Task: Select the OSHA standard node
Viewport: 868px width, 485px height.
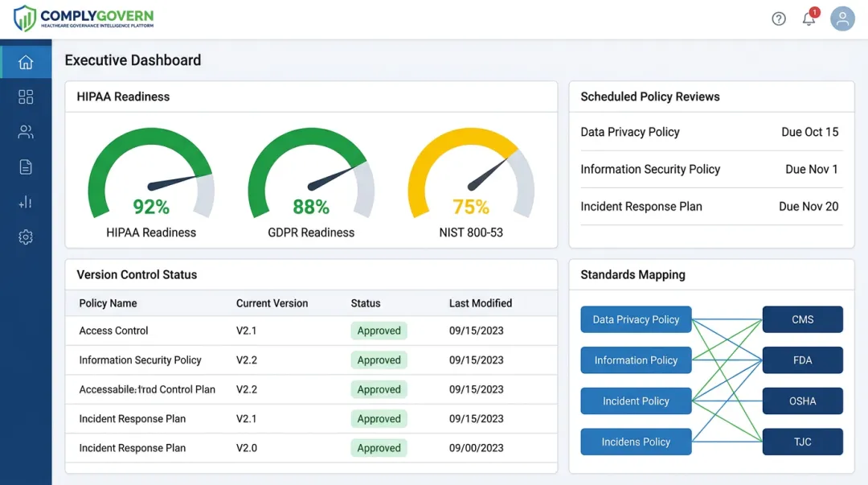Action: [x=803, y=401]
